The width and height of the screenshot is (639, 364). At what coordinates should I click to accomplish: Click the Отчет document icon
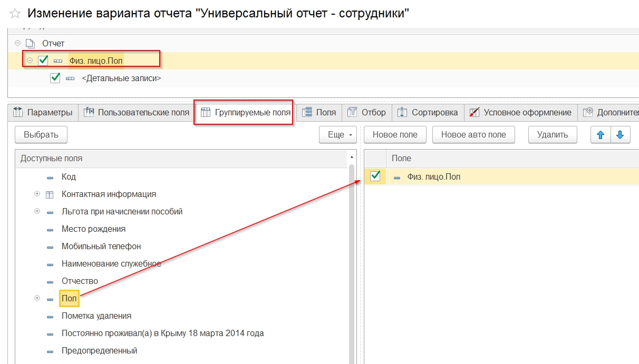tap(31, 43)
